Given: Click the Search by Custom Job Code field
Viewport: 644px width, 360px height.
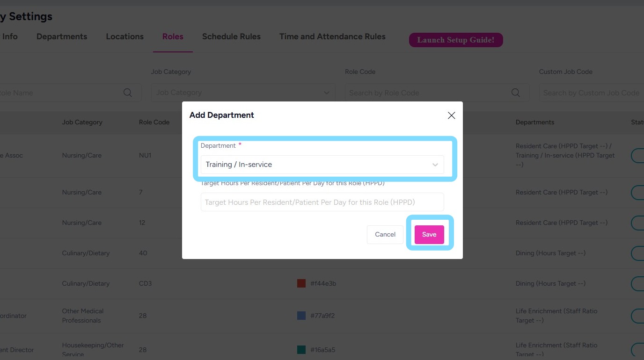Looking at the screenshot, I should point(591,93).
